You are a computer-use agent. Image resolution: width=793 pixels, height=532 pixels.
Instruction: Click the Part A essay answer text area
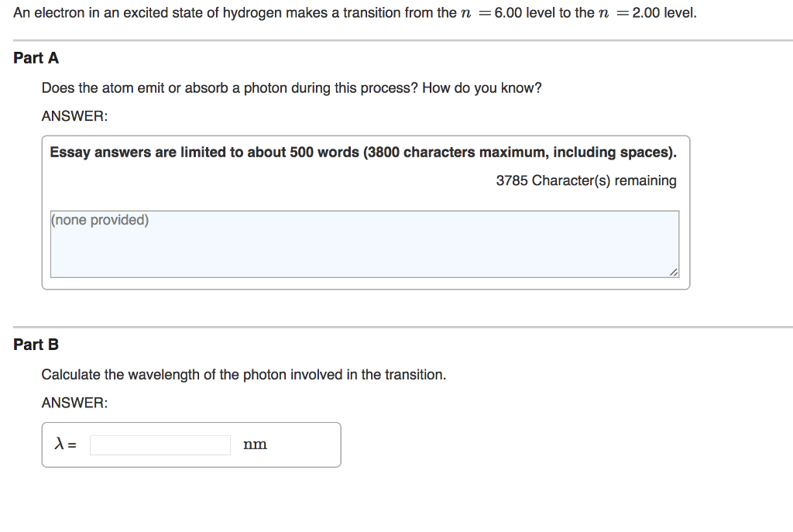point(364,244)
